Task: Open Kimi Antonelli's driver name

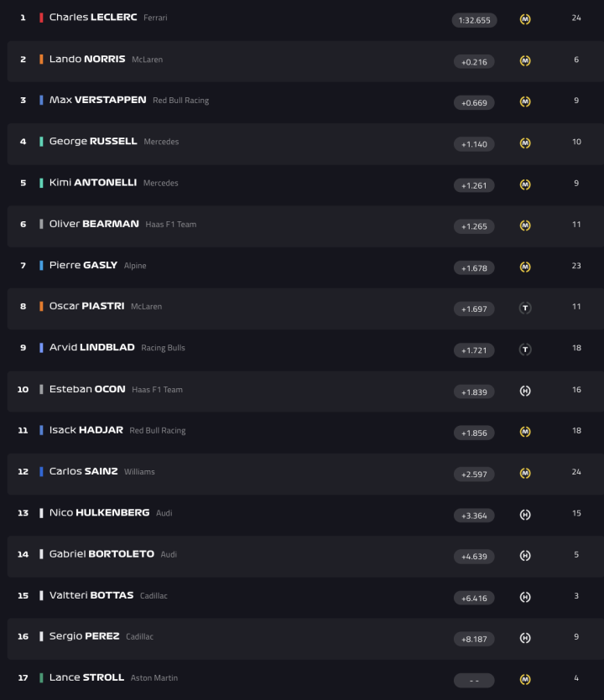Action: pyautogui.click(x=93, y=183)
